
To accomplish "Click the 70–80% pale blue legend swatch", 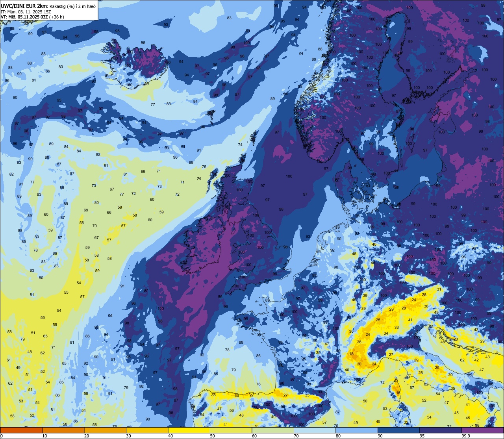I will point(315,430).
